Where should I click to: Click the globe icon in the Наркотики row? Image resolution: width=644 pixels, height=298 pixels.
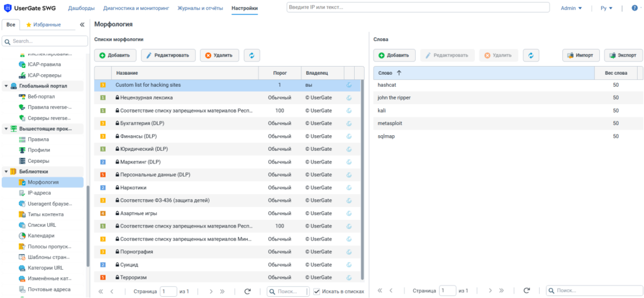pos(349,187)
